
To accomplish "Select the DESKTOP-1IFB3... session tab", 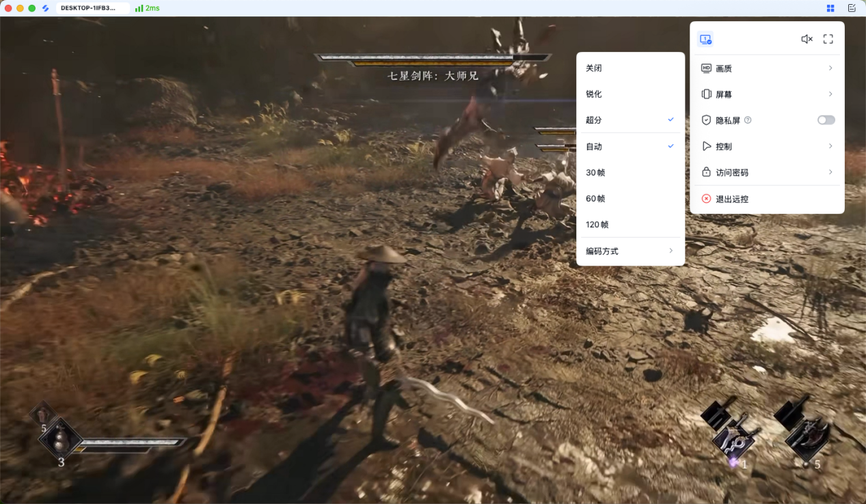I will (x=93, y=8).
